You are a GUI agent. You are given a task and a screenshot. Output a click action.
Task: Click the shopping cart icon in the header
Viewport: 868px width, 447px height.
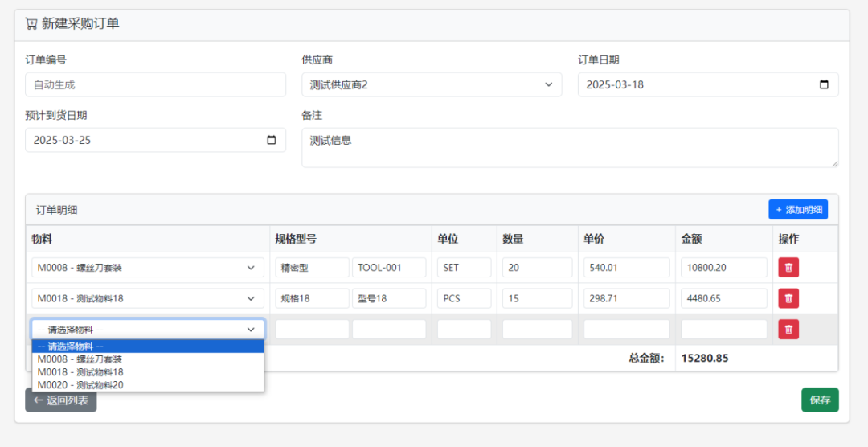coord(31,24)
